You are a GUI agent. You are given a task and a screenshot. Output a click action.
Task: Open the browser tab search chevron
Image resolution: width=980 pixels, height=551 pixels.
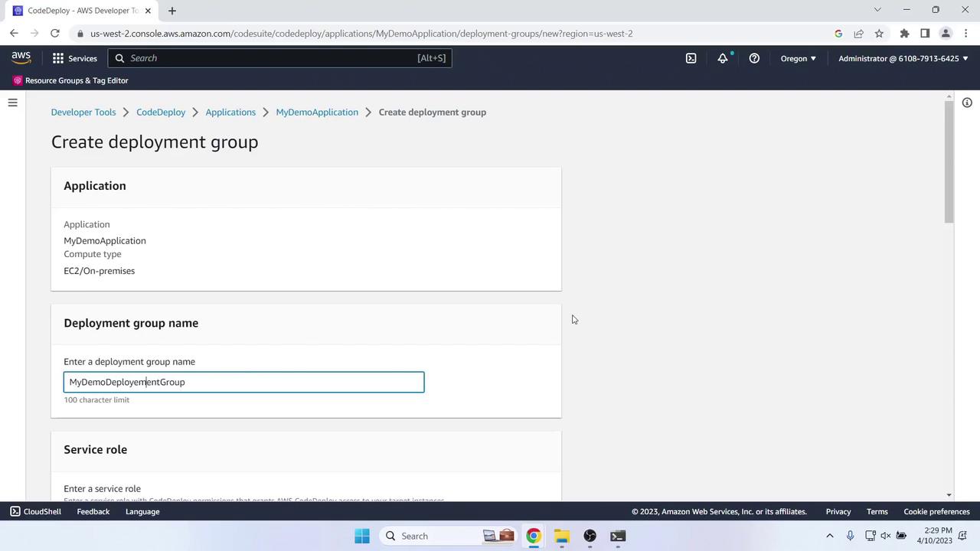tap(877, 10)
